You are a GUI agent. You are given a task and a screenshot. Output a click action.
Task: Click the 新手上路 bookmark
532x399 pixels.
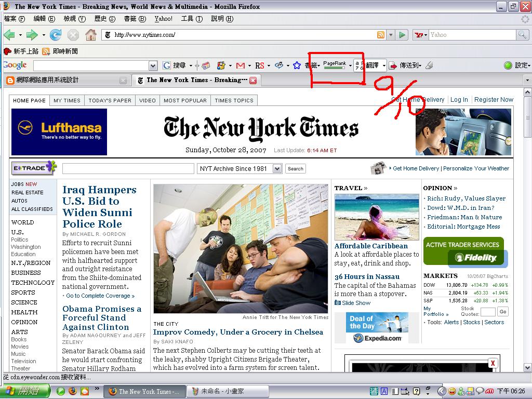coord(21,51)
